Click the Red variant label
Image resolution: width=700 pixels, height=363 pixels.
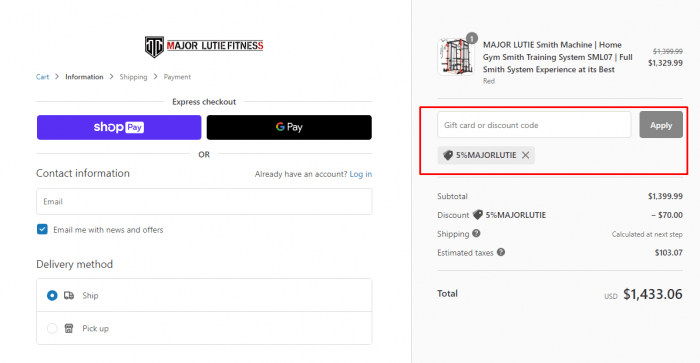pyautogui.click(x=489, y=81)
